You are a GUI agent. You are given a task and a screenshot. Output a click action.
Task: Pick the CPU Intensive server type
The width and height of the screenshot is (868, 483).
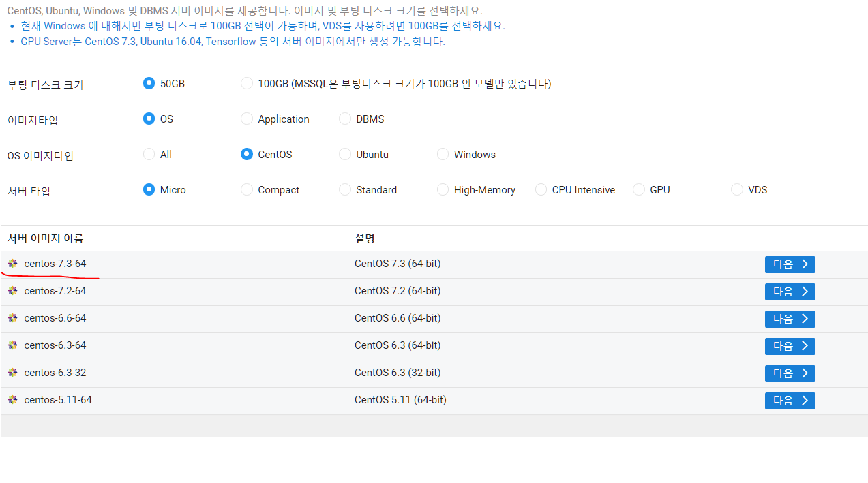(541, 189)
